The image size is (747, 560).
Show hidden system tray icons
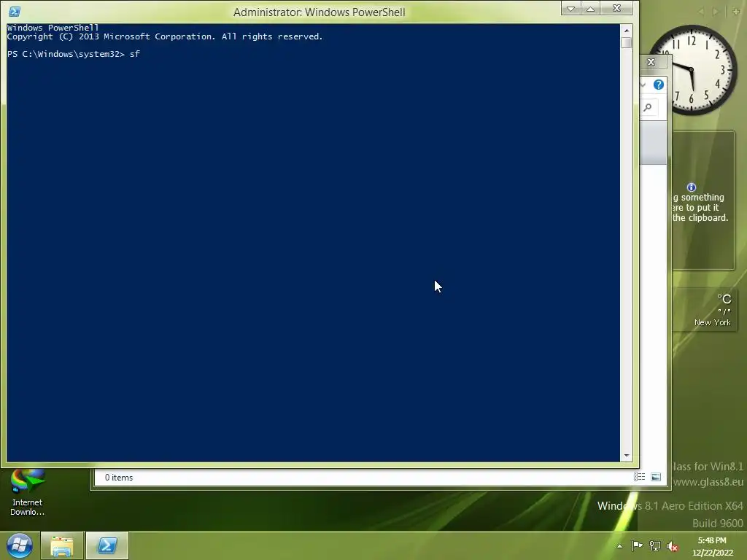click(620, 546)
